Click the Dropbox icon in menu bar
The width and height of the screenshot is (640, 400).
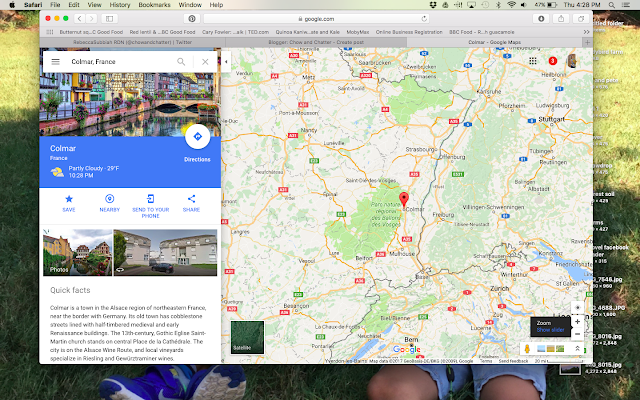pos(433,5)
